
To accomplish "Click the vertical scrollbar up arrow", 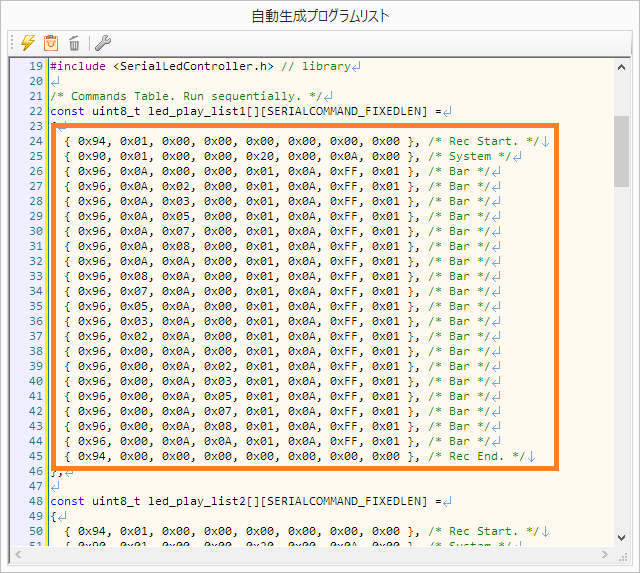I will pos(621,67).
